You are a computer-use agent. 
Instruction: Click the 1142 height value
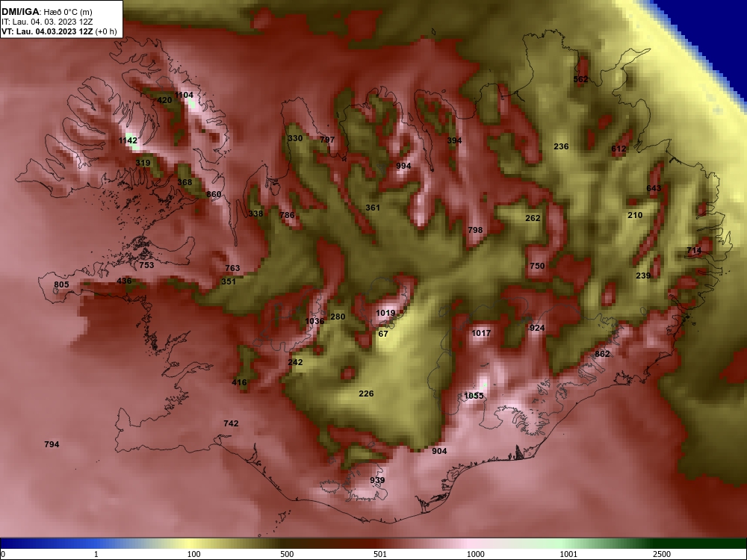click(x=128, y=140)
